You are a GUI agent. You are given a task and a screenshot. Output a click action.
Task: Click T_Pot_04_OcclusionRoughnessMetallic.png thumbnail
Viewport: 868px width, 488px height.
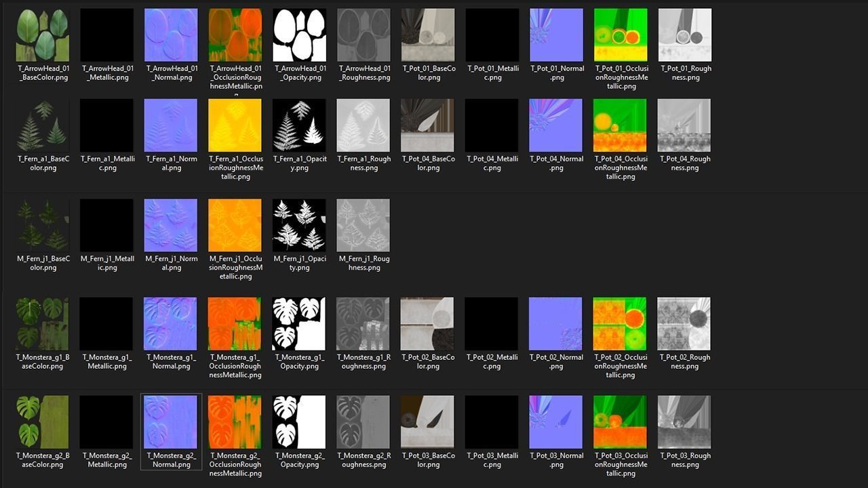pos(620,125)
